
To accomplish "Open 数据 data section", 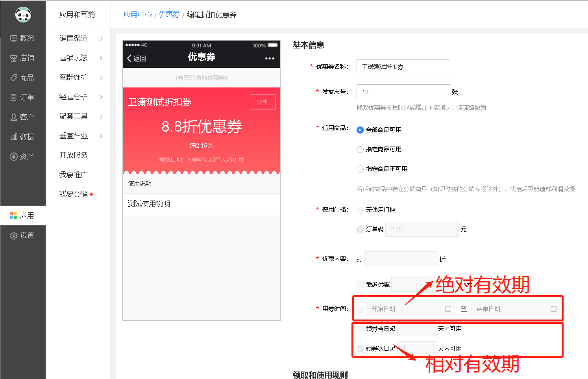I will [x=22, y=137].
